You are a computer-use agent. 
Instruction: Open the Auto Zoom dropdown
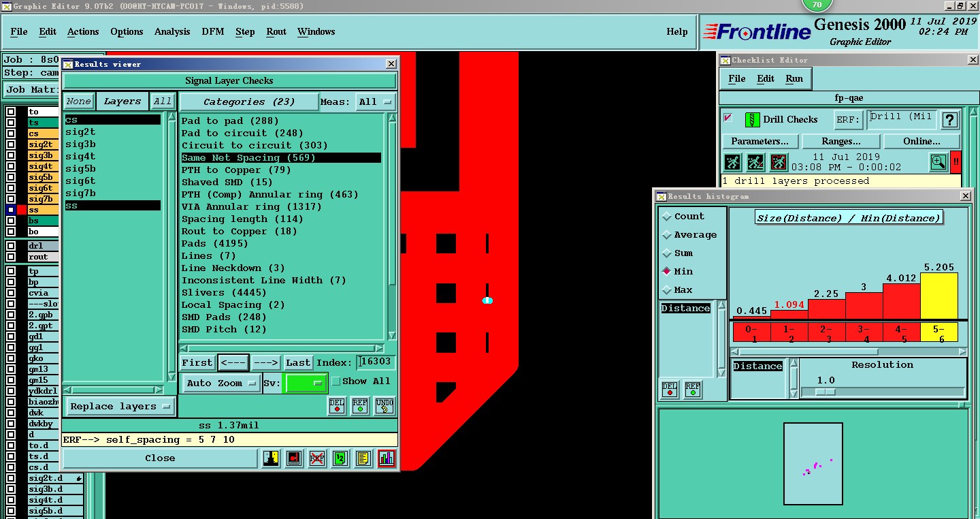(222, 383)
